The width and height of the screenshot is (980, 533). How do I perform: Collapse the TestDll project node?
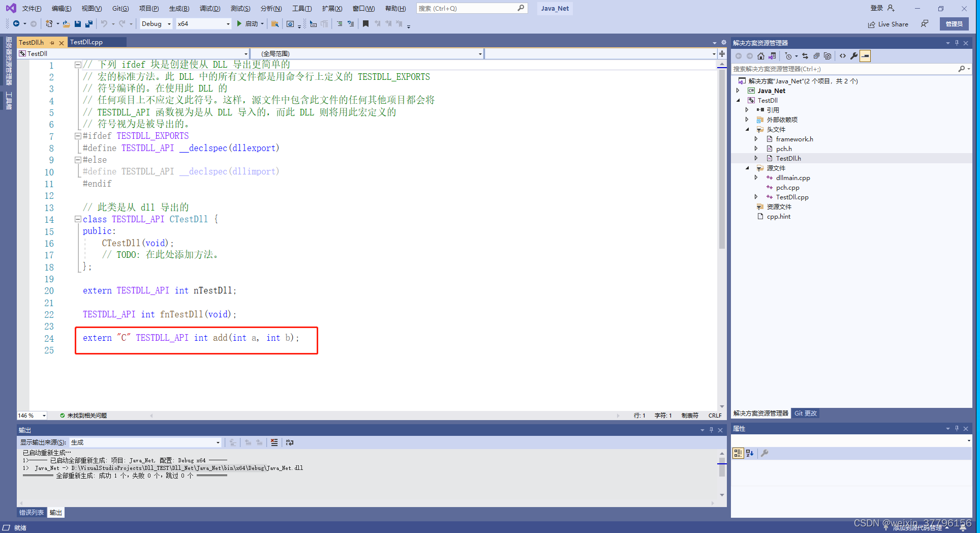point(738,100)
